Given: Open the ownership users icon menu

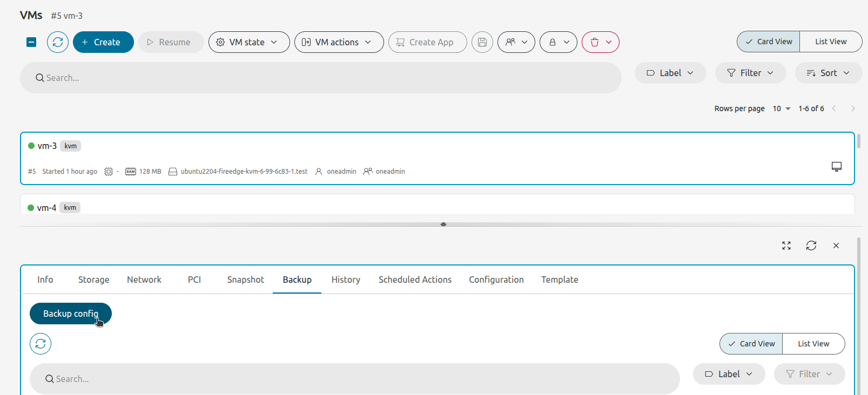Looking at the screenshot, I should [x=516, y=42].
